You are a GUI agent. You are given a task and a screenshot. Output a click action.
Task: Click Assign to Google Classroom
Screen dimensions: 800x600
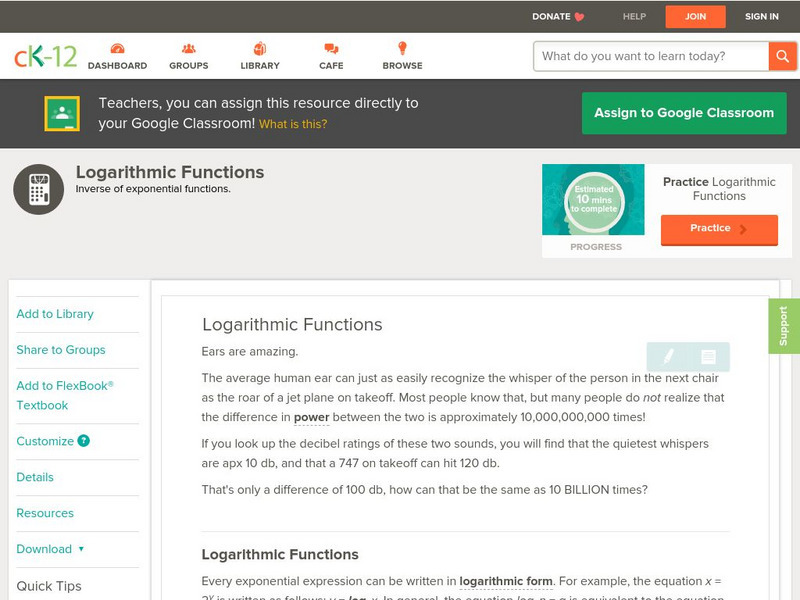coord(684,113)
